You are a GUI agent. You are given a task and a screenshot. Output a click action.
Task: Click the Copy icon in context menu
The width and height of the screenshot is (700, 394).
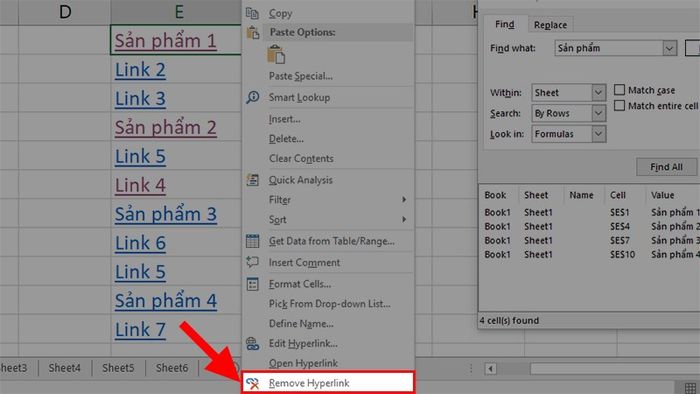pyautogui.click(x=252, y=13)
